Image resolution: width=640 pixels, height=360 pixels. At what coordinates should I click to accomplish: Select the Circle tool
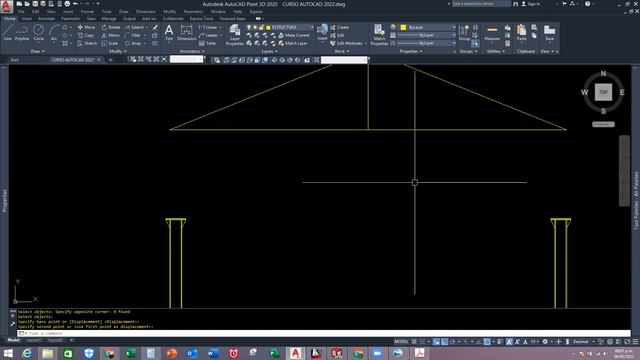point(38,32)
